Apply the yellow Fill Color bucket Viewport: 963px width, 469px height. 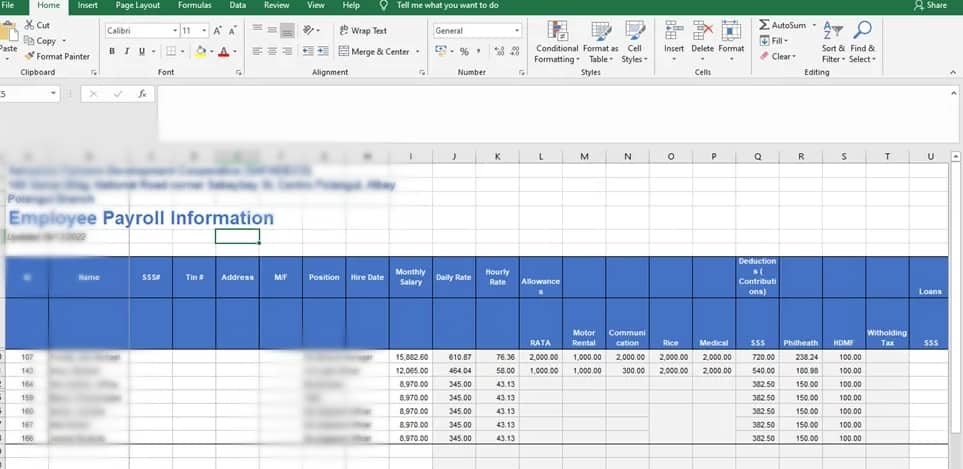[x=200, y=52]
